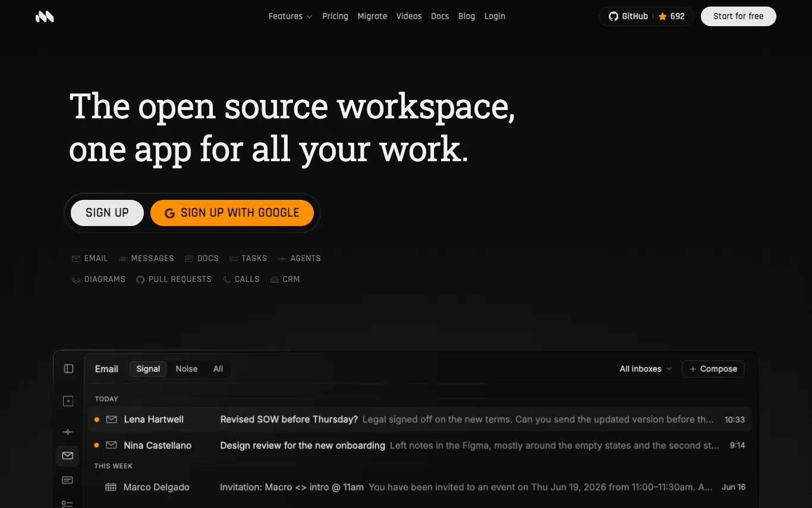Click the new item plus icon in sidebar

(x=68, y=402)
